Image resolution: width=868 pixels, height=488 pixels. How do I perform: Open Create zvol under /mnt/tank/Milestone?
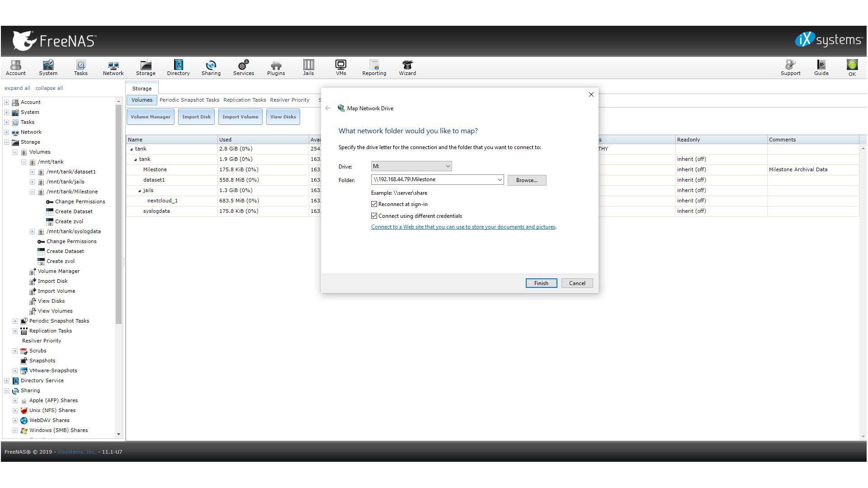coord(69,221)
